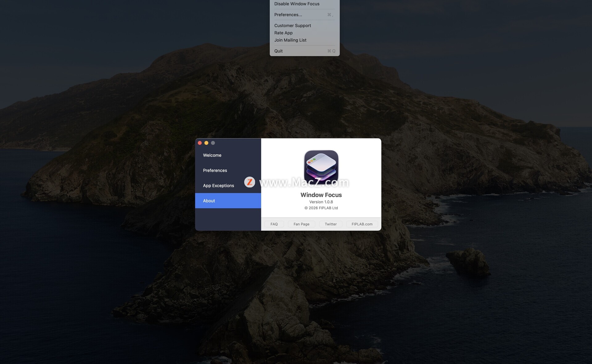Select the About sidebar tab
Screen dimensions: 592x364
[x=228, y=201]
